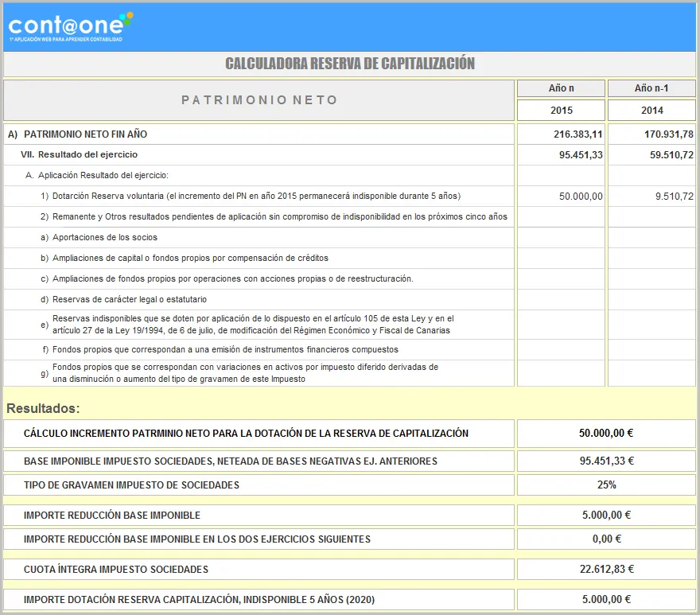Click the PATRIMONIO NETO section header
Screen dimensions: 700x615
pyautogui.click(x=259, y=100)
